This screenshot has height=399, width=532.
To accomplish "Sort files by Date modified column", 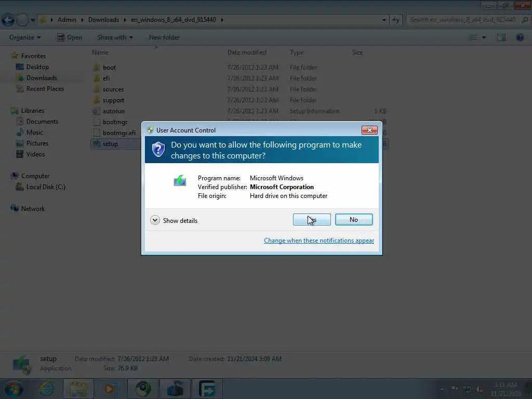I will [247, 52].
